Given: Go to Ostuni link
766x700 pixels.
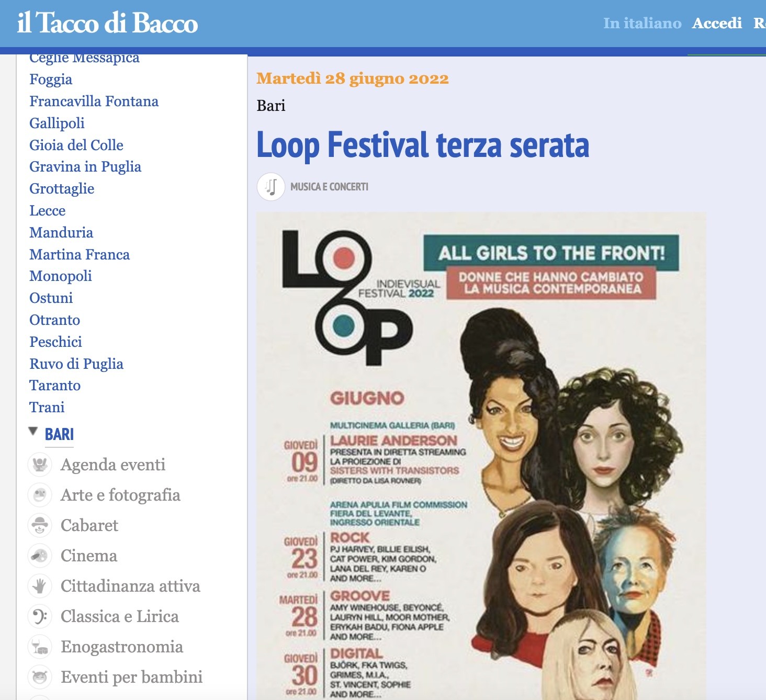Looking at the screenshot, I should click(51, 298).
